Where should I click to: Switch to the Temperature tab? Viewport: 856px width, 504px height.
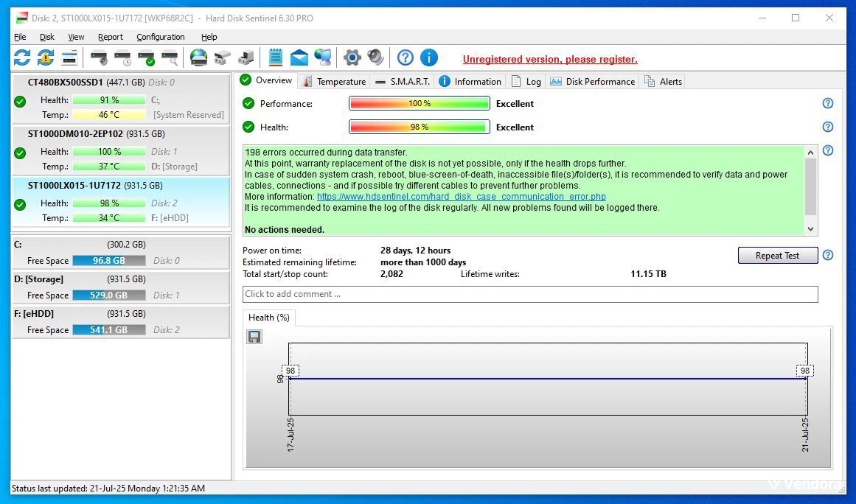click(335, 81)
